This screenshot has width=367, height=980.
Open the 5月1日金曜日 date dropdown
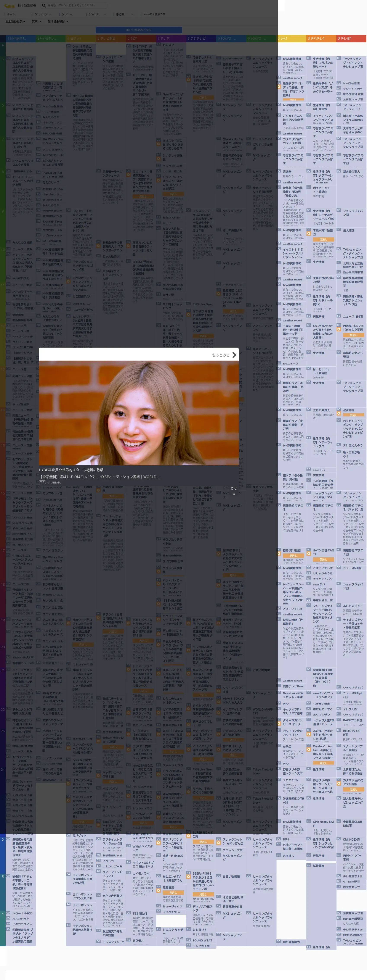click(x=58, y=22)
